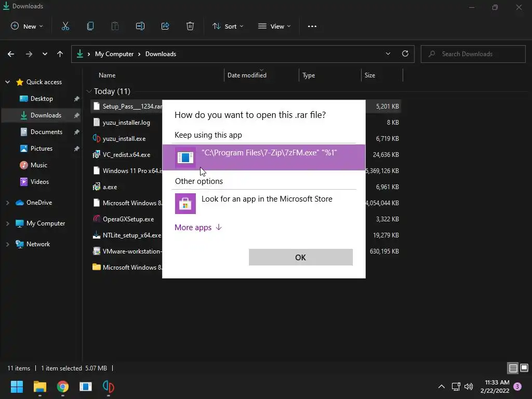Sort by Date modified column header
532x399 pixels.
[x=247, y=75]
